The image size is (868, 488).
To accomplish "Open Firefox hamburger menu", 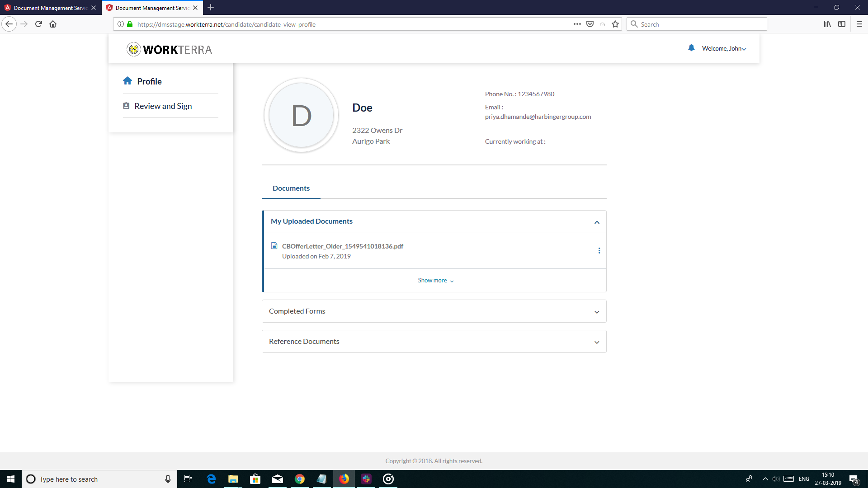I will (859, 24).
